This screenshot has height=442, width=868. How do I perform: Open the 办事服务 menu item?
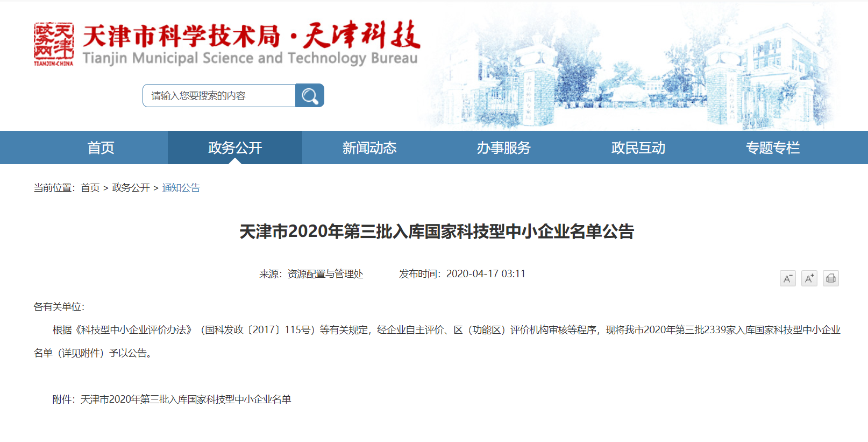point(504,148)
